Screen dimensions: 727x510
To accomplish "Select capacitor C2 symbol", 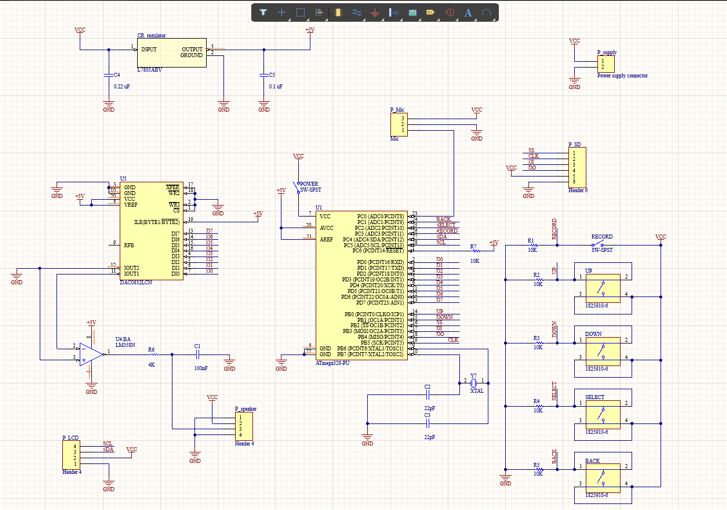I will [428, 395].
